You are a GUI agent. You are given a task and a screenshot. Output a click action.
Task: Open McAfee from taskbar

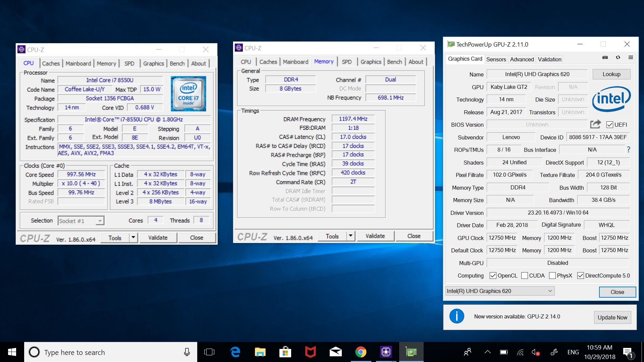[310, 352]
